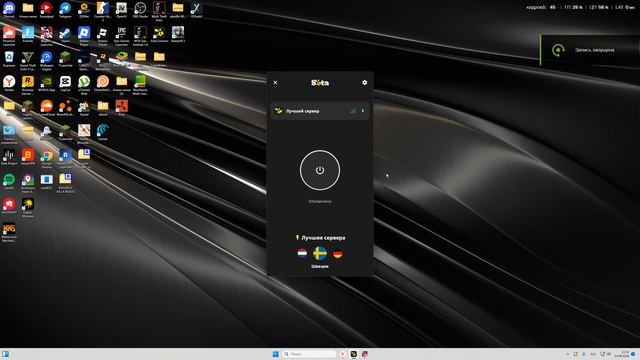Toggle the VPN power button
The image size is (640, 360).
(x=320, y=170)
